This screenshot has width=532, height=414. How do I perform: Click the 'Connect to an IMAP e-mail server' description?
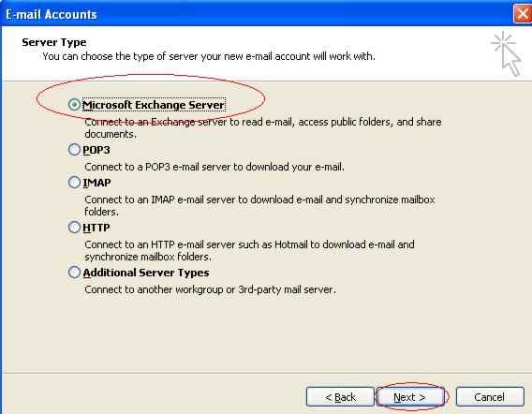259,205
